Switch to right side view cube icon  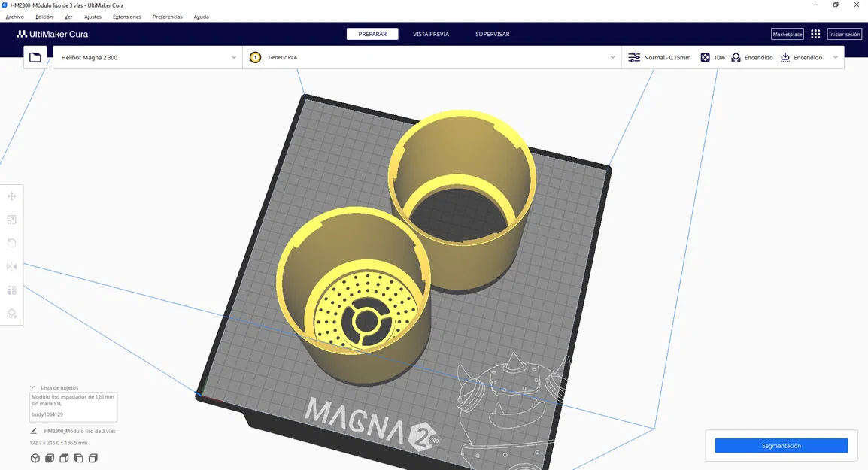coord(93,459)
